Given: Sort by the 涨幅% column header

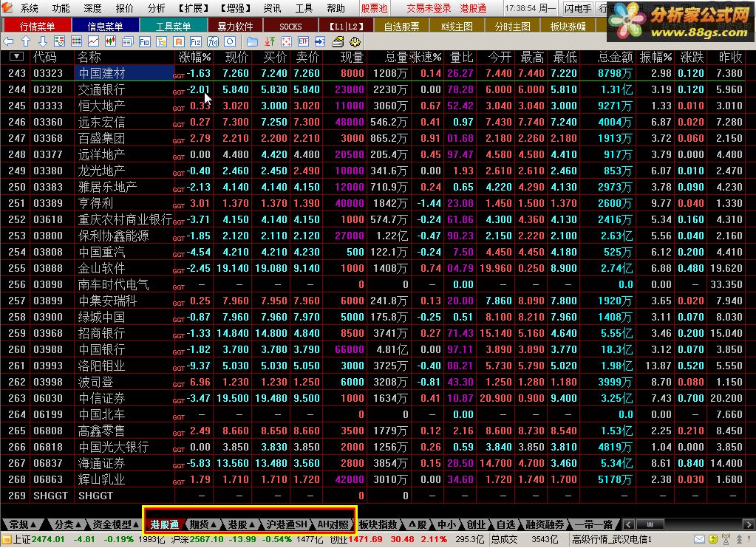Looking at the screenshot, I should click(x=194, y=57).
